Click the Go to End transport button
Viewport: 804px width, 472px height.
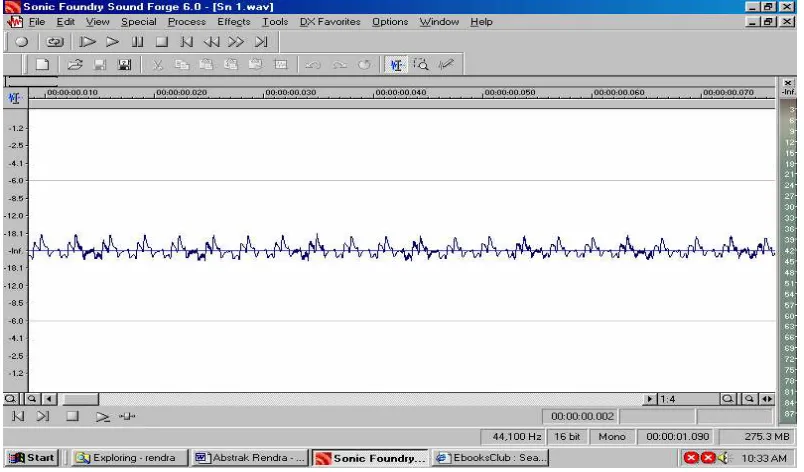pyautogui.click(x=261, y=42)
